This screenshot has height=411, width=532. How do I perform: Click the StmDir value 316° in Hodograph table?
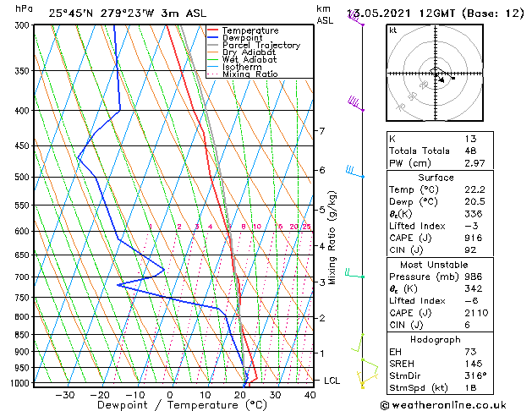point(475,375)
